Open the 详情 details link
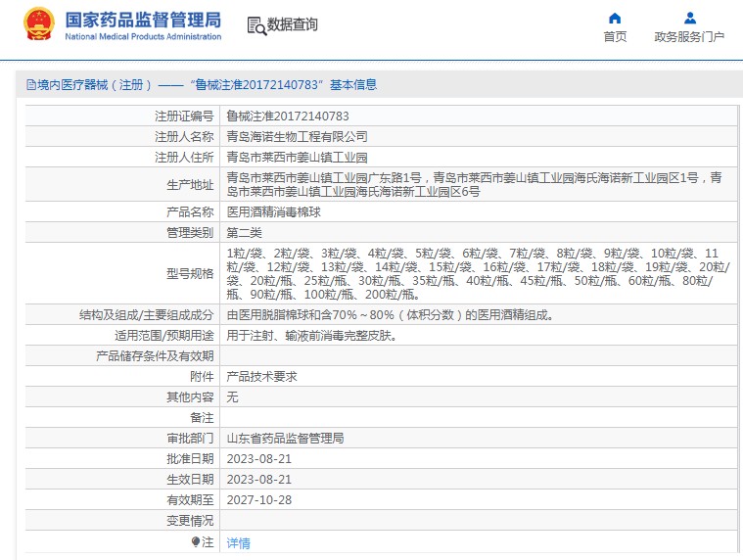 (238, 543)
